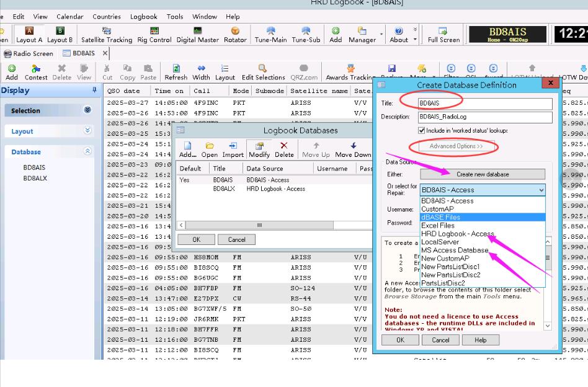Screen dimensions: 588x387
Task: Choose HRD Logbook - Access option
Action: [483, 234]
